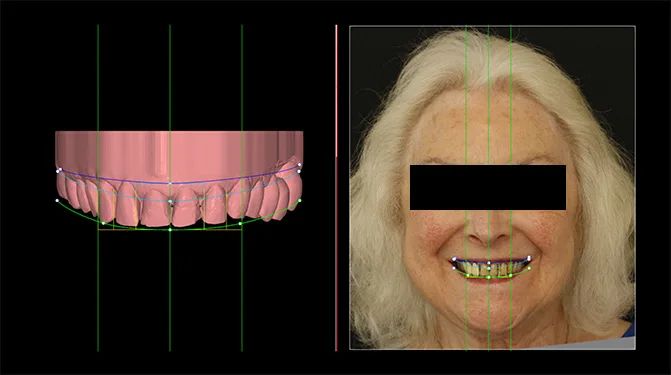The width and height of the screenshot is (671, 375).
Task: Select center point of model's gray curve
Action: tap(170, 201)
